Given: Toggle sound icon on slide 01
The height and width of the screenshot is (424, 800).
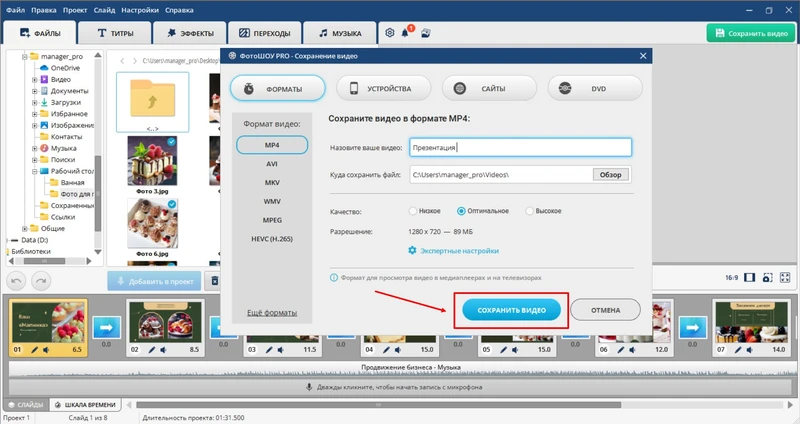Looking at the screenshot, I should point(46,350).
